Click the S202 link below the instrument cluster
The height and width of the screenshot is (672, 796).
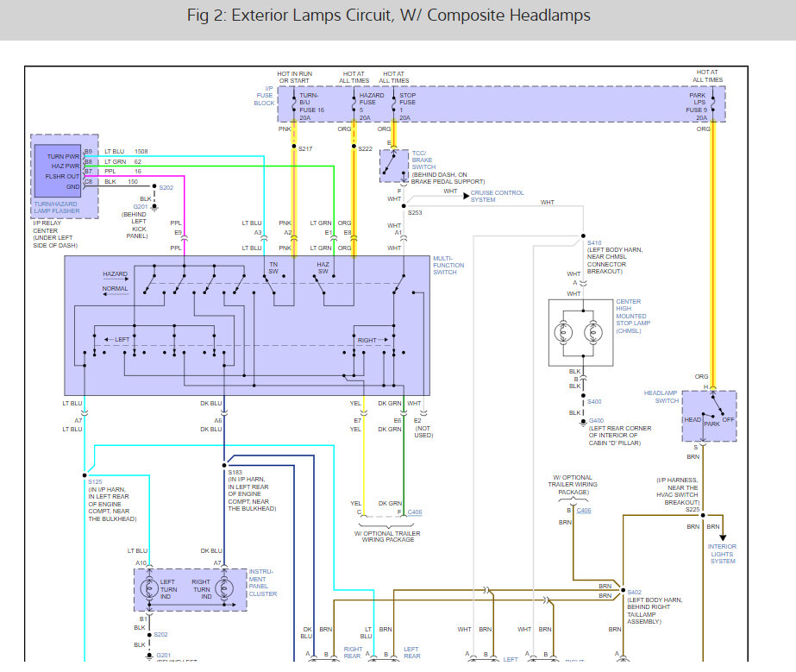pyautogui.click(x=160, y=634)
